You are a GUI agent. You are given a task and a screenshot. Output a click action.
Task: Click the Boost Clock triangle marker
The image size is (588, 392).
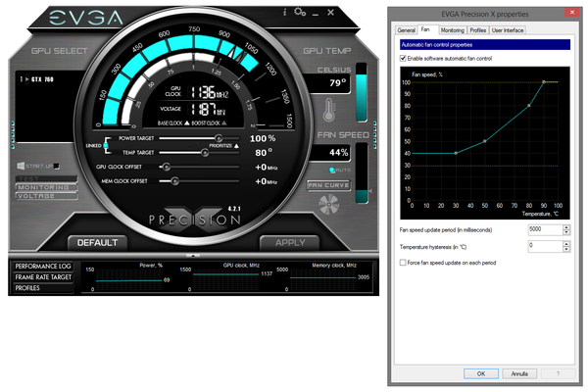click(223, 123)
